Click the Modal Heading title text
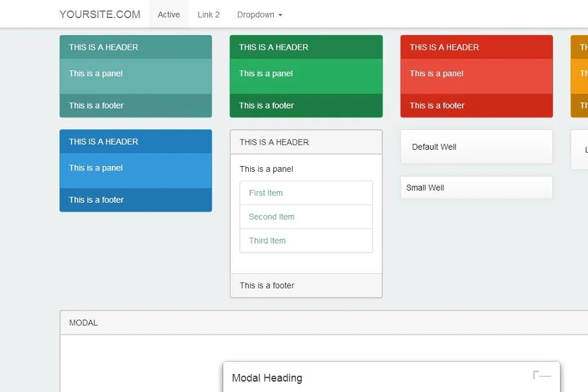 click(x=267, y=378)
